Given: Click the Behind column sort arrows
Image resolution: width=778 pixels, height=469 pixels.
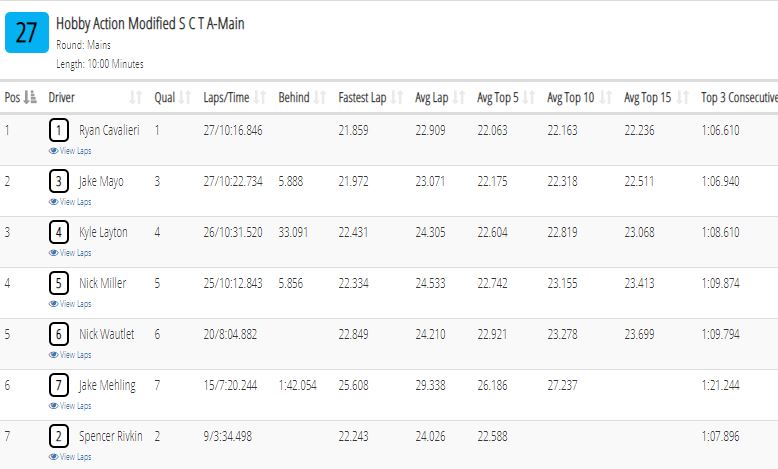Looking at the screenshot, I should (x=320, y=97).
